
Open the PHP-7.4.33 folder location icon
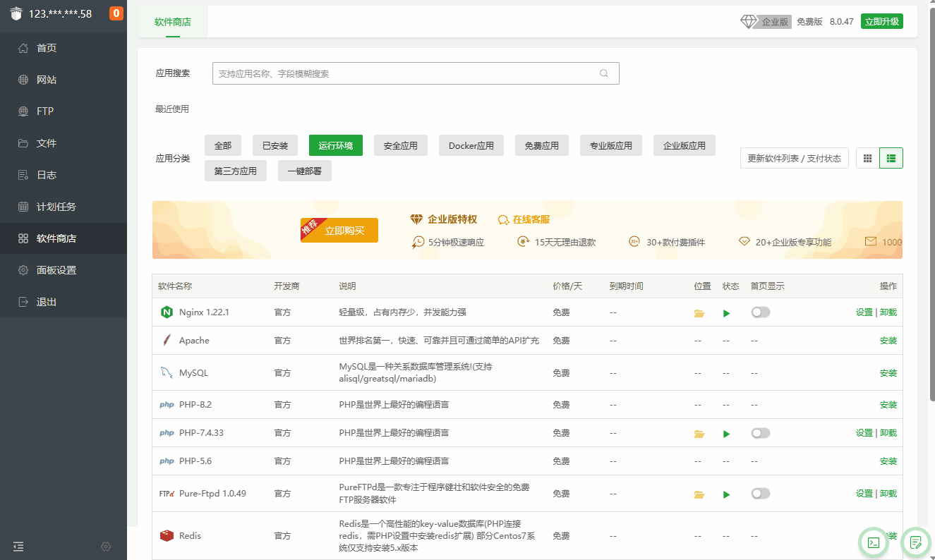(699, 434)
